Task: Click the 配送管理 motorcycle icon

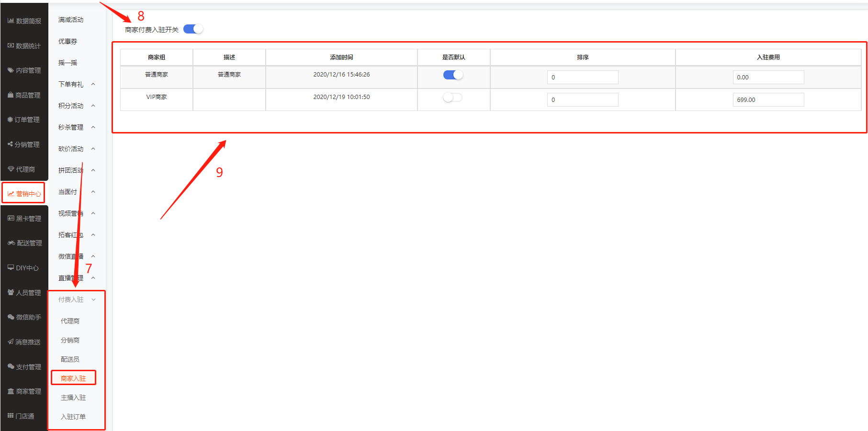Action: [x=11, y=243]
